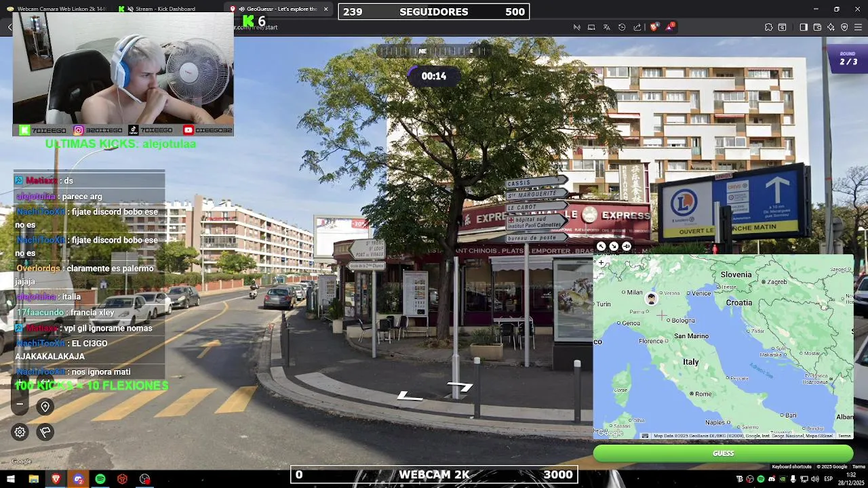The image size is (868, 488).
Task: Click the compass bar above the timer
Action: [x=434, y=51]
